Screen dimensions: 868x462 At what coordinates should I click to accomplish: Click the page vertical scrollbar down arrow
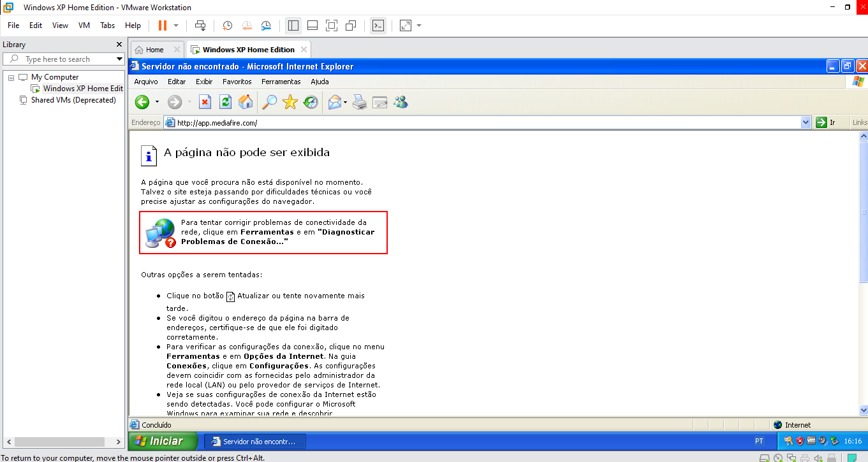[863, 411]
